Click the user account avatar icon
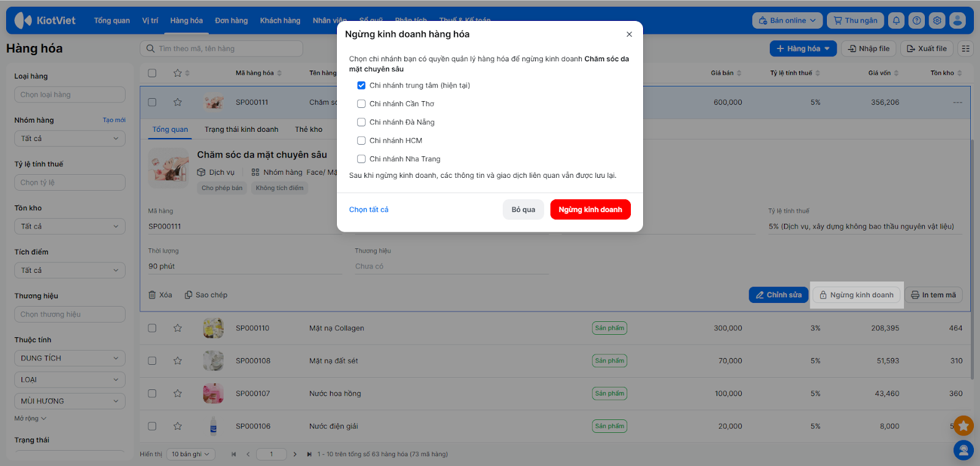 957,20
